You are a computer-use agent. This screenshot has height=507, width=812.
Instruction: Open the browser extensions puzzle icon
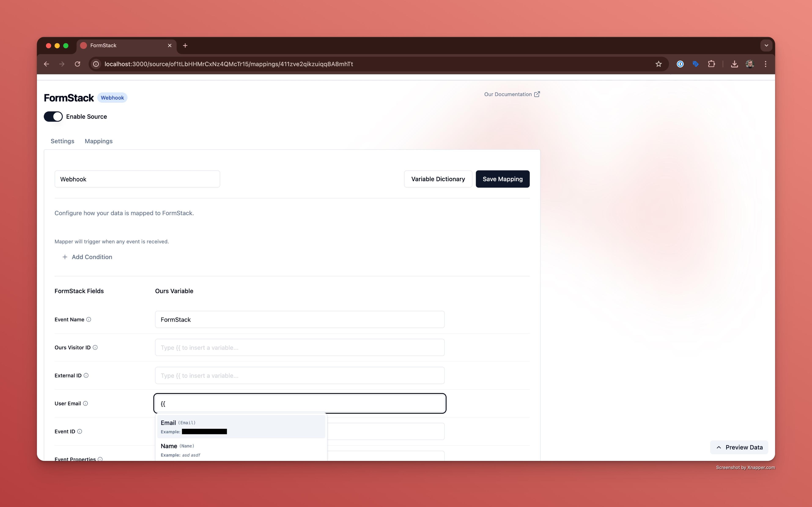coord(711,64)
